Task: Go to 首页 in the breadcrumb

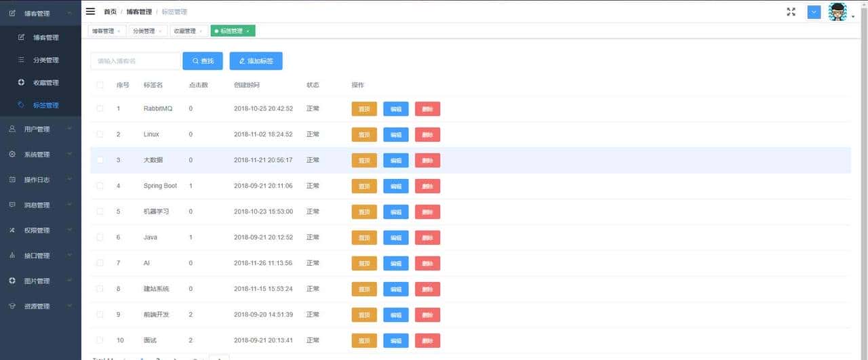Action: tap(110, 12)
